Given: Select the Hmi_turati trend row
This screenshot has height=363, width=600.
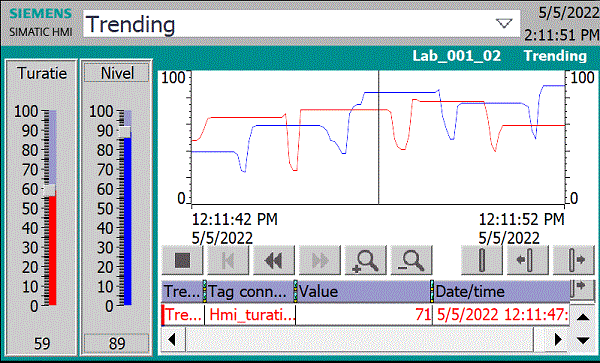Looking at the screenshot, I should coord(365,315).
